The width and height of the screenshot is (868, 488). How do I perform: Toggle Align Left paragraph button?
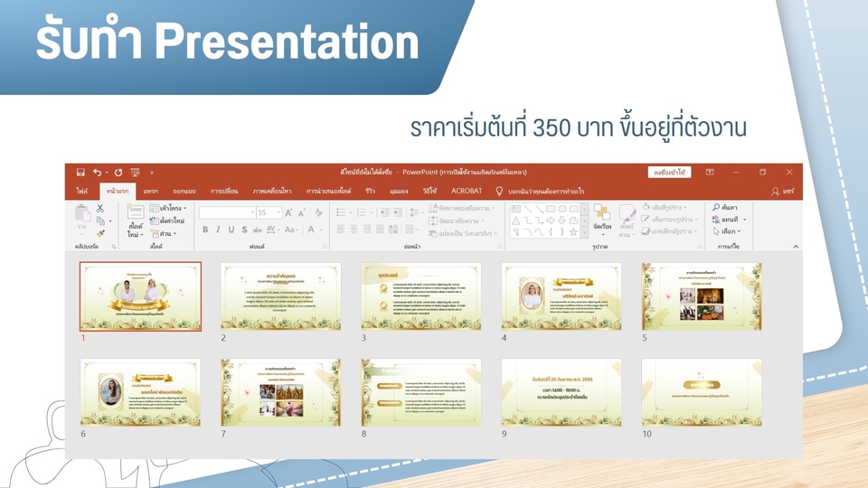(341, 229)
